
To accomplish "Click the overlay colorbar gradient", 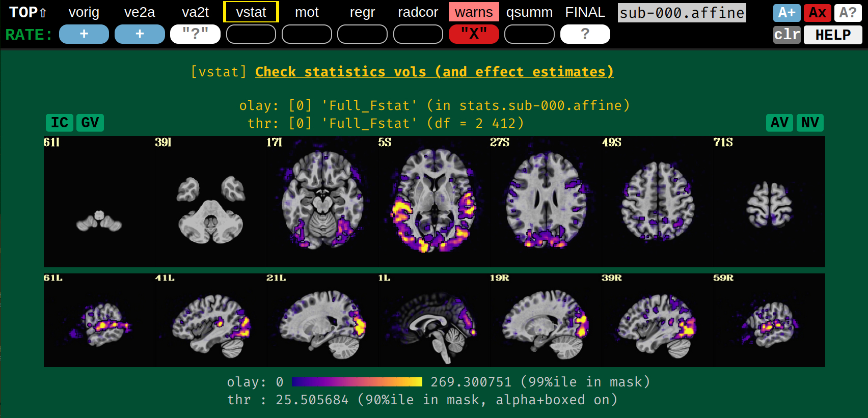I will pos(357,382).
